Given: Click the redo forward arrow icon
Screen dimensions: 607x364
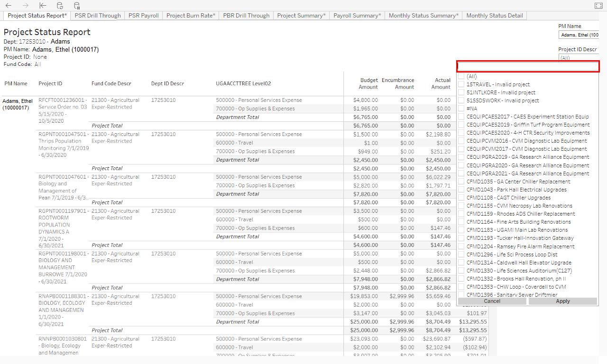Looking at the screenshot, I should (x=26, y=6).
